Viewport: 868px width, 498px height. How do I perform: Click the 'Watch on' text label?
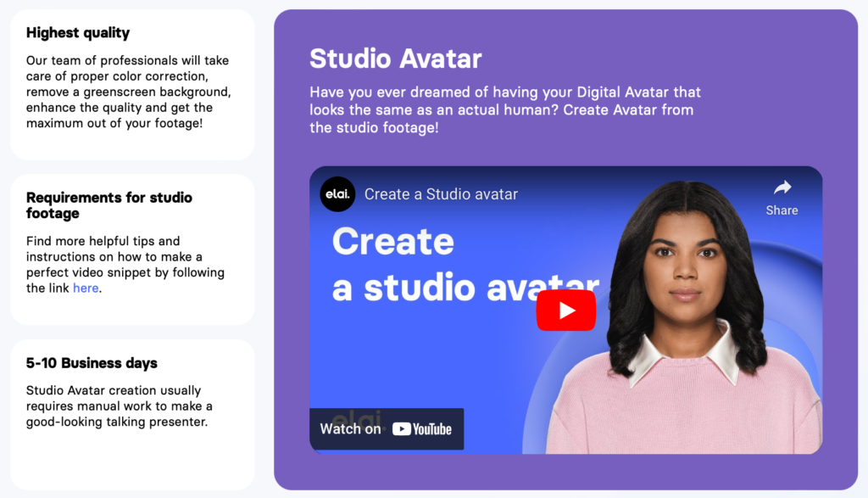[350, 429]
